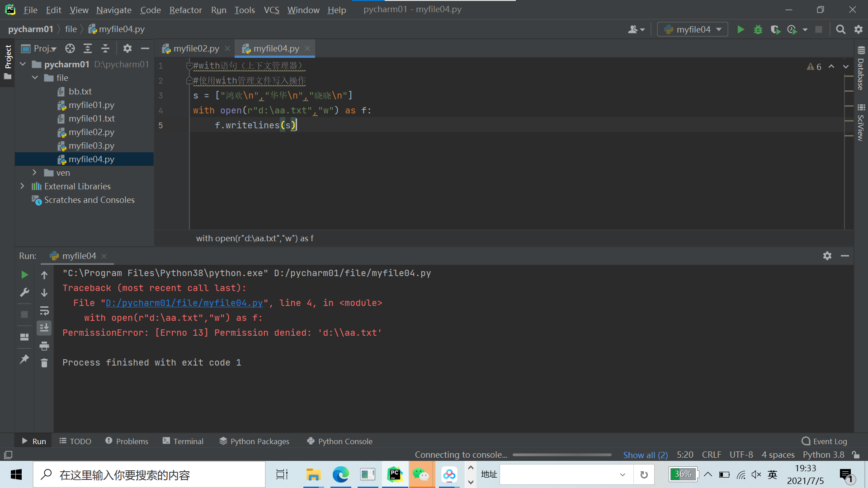Screen dimensions: 868x488
Task: Open the profiler run icon
Action: click(792, 29)
